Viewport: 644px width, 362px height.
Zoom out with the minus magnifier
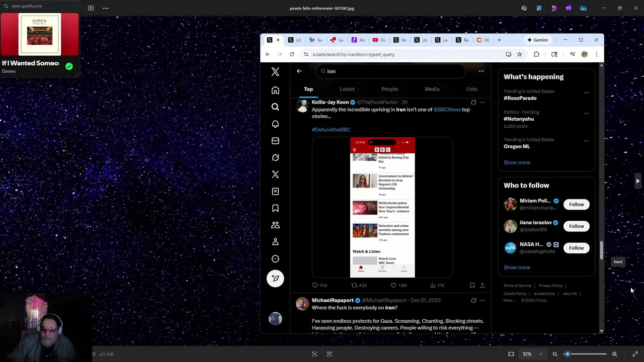click(x=555, y=354)
